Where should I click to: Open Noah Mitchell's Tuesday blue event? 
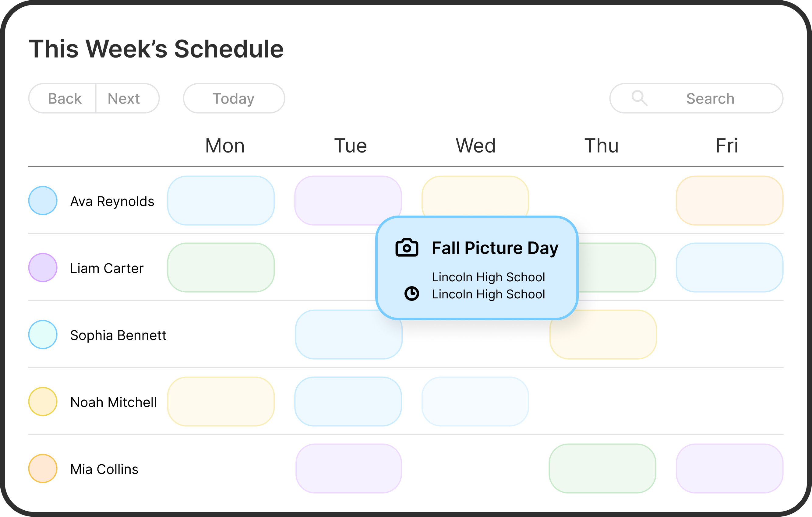point(348,401)
